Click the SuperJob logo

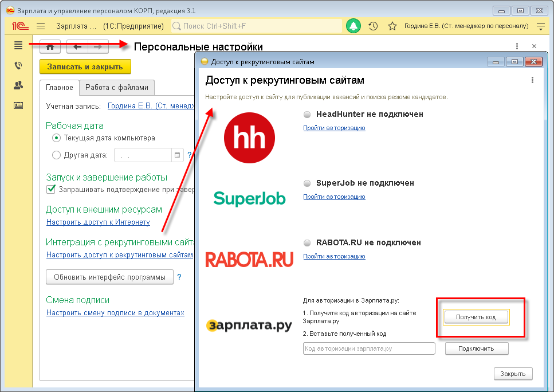(249, 198)
